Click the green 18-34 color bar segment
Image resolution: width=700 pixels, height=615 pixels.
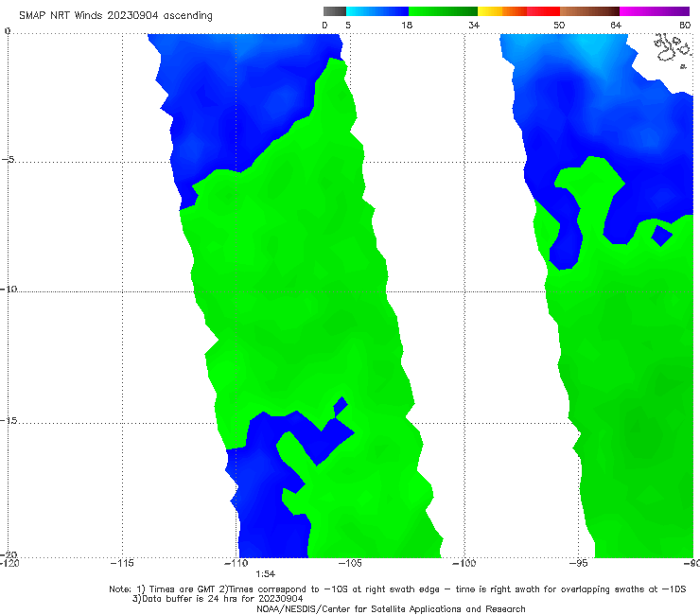pos(443,11)
